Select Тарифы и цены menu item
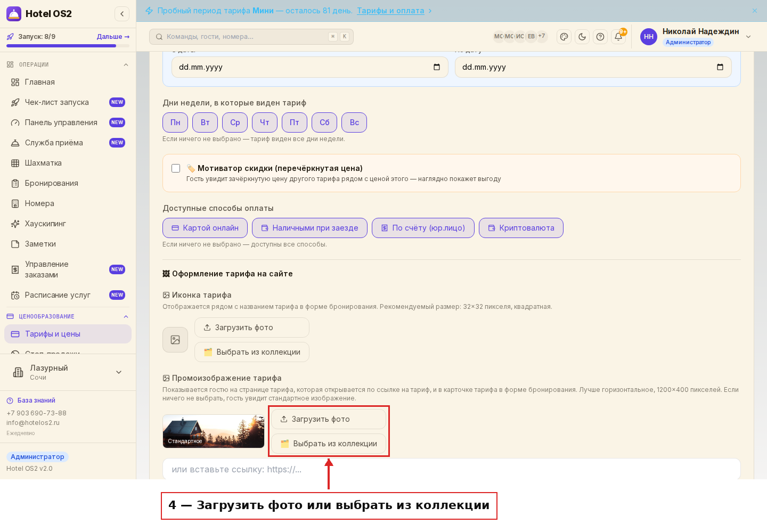 (x=68, y=334)
